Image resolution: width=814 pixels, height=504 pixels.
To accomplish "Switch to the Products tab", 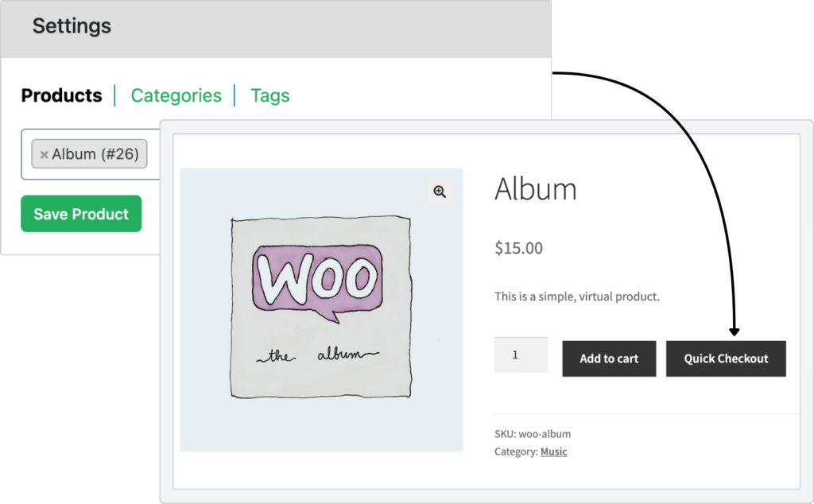I will (62, 95).
